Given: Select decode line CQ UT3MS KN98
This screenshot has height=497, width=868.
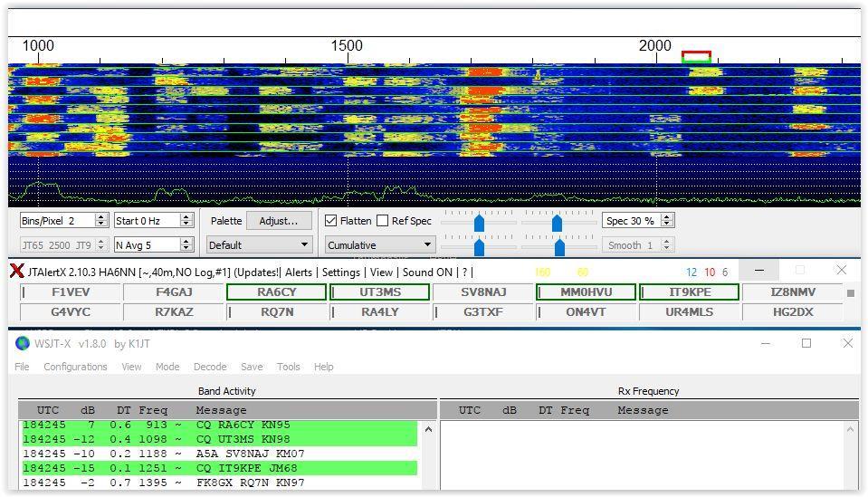Looking at the screenshot, I should coord(219,439).
